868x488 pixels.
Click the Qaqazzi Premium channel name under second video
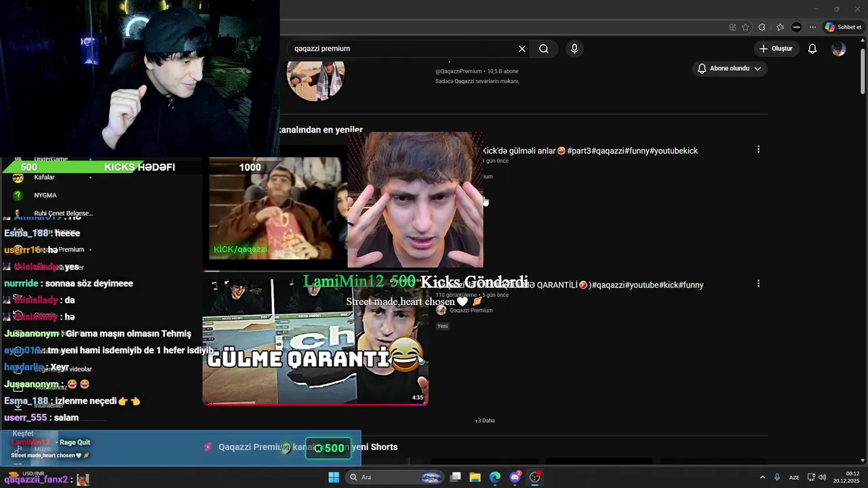471,310
